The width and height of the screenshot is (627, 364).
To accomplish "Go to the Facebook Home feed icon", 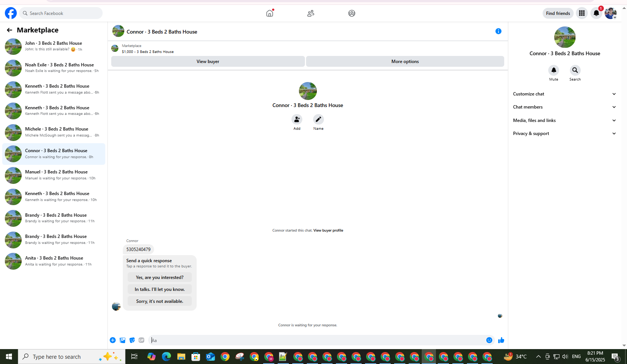I will [270, 13].
